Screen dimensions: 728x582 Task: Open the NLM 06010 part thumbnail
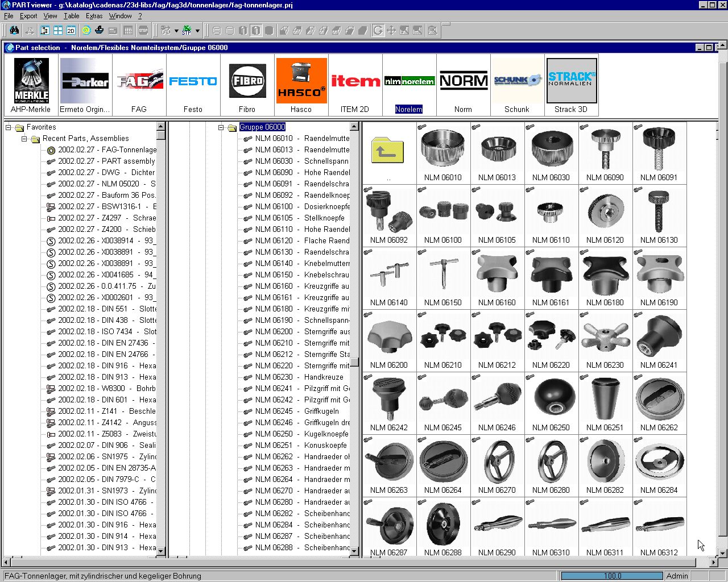click(x=443, y=152)
